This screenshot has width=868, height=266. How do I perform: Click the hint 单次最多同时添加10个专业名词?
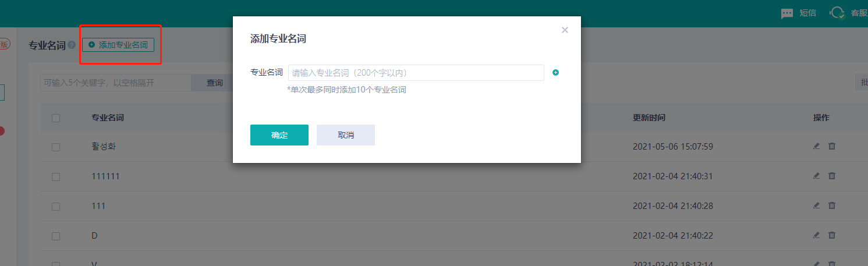click(x=346, y=90)
